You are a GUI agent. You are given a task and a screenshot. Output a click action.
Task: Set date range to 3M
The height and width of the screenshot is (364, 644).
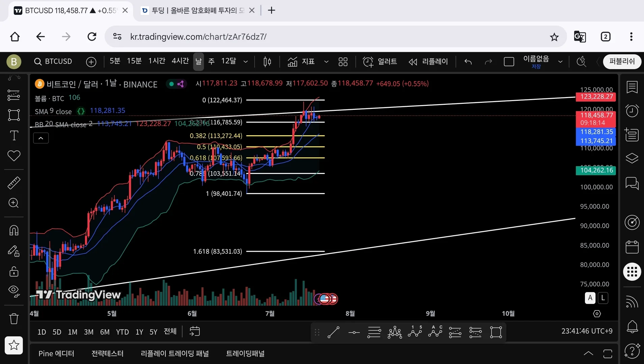(x=89, y=332)
